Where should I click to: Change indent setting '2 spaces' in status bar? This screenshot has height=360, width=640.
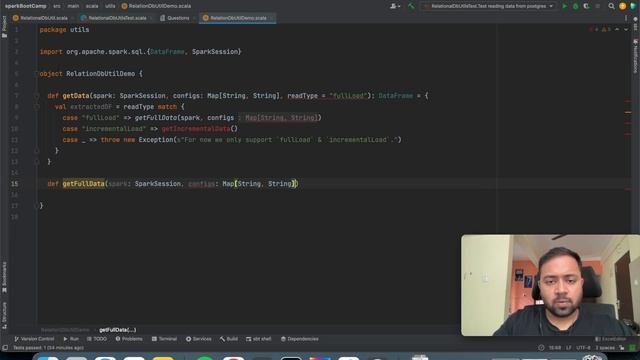tap(604, 348)
